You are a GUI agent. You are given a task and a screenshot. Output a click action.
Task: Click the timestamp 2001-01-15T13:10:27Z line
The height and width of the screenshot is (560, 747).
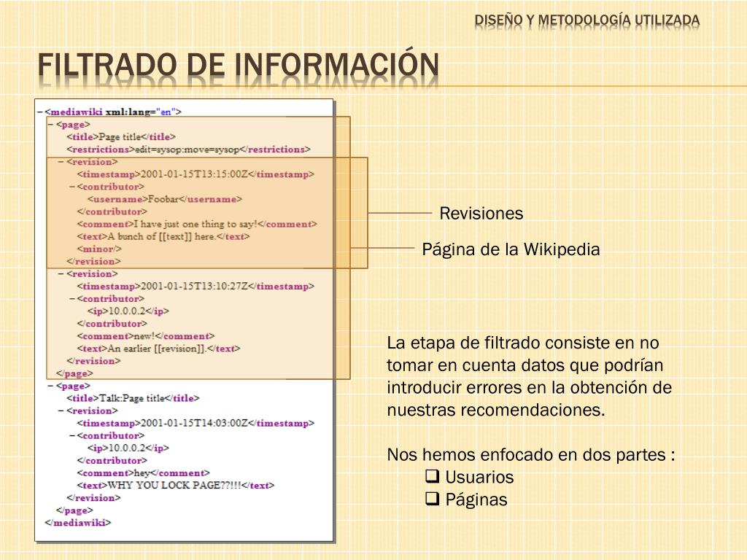pyautogui.click(x=196, y=286)
